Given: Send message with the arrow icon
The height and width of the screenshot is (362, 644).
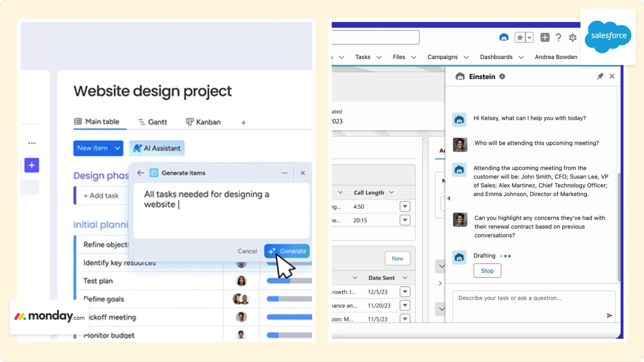Looking at the screenshot, I should 609,316.
